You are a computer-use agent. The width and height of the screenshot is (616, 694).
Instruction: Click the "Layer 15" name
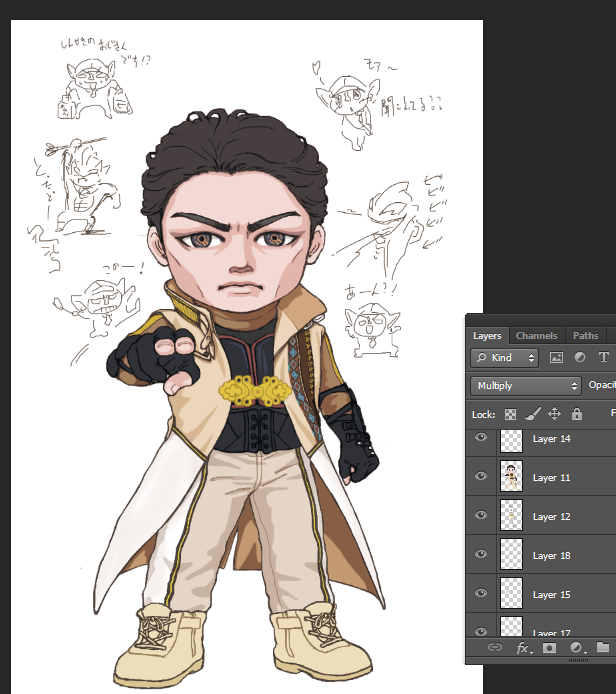click(x=551, y=595)
